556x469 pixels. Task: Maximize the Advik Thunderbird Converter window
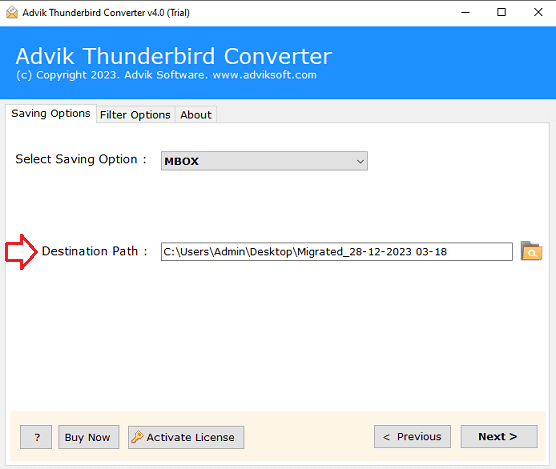501,12
